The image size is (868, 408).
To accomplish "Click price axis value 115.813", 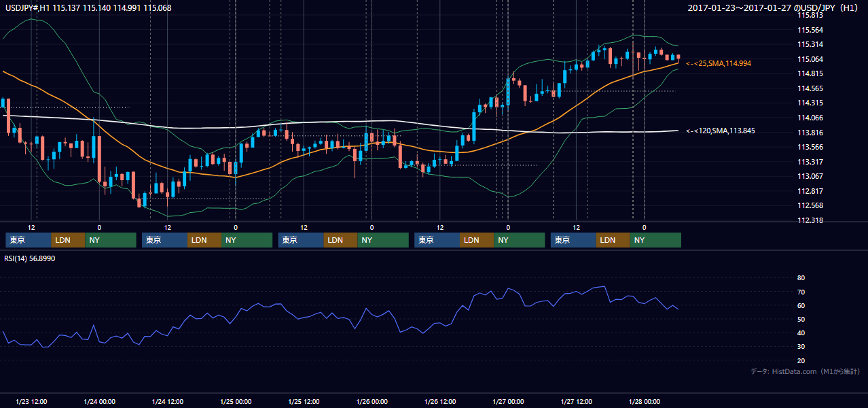I will [810, 15].
